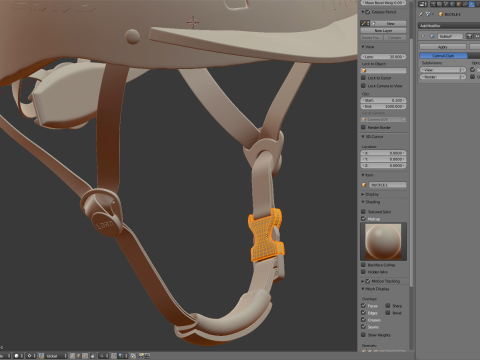This screenshot has width=480, height=360.
Task: Uncheck the Faces overlay checkbox
Action: [x=364, y=306]
